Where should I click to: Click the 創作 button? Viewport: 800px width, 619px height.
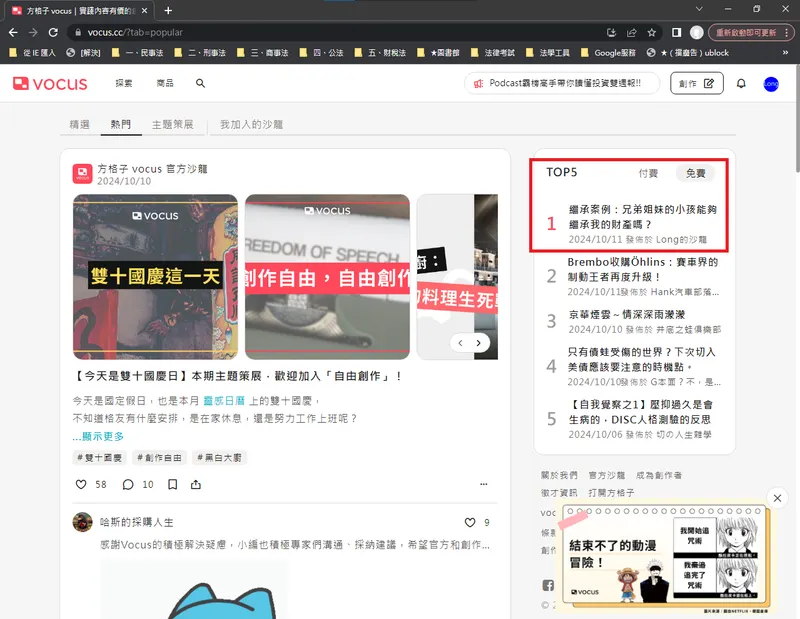pos(697,84)
